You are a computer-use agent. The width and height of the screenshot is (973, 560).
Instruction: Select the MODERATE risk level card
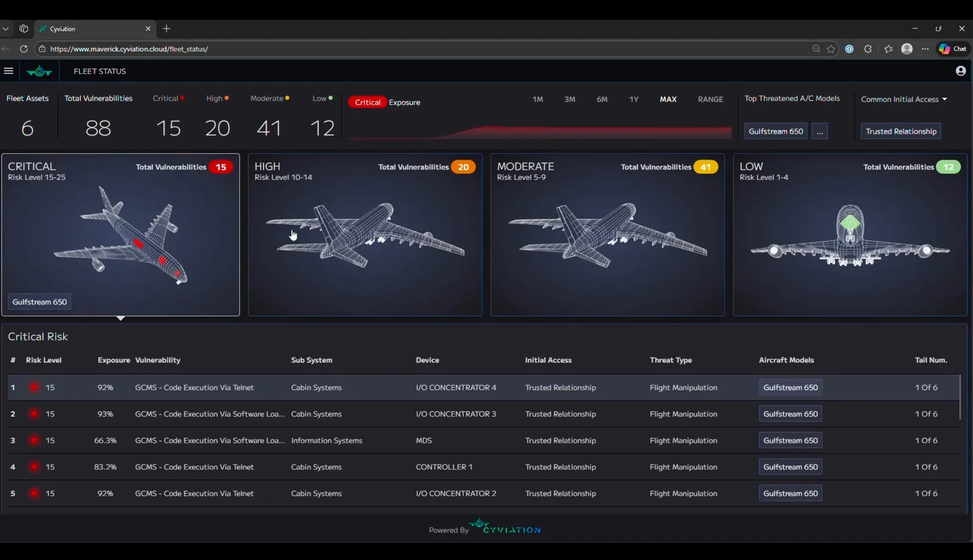point(608,235)
